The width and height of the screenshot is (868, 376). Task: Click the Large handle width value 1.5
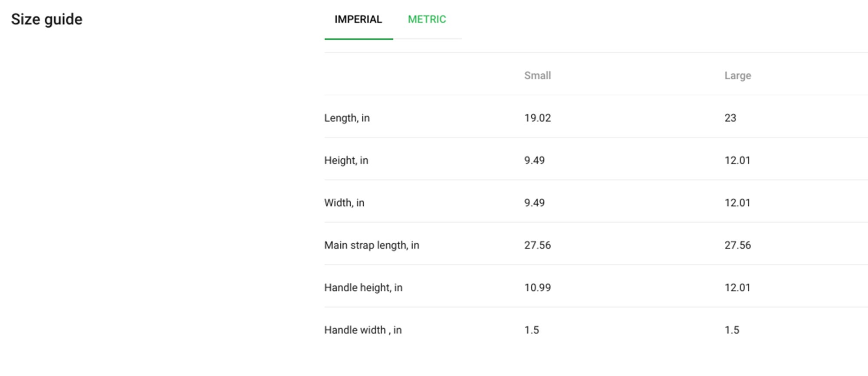731,330
